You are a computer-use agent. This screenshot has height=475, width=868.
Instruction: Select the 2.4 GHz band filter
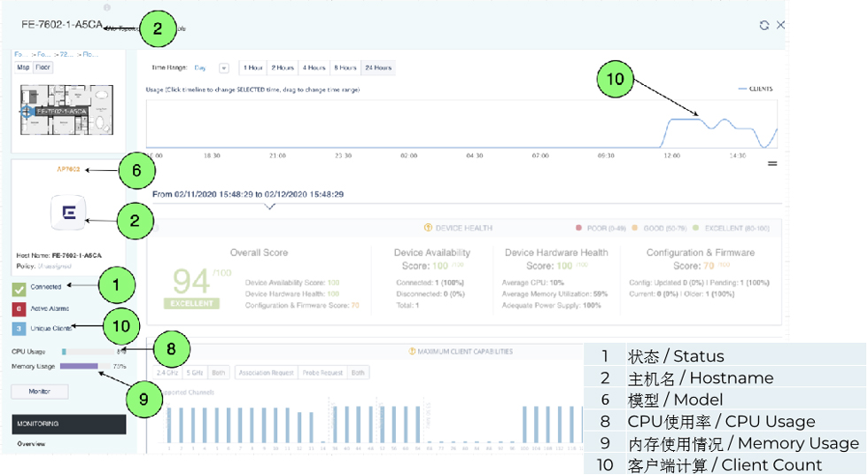point(167,372)
